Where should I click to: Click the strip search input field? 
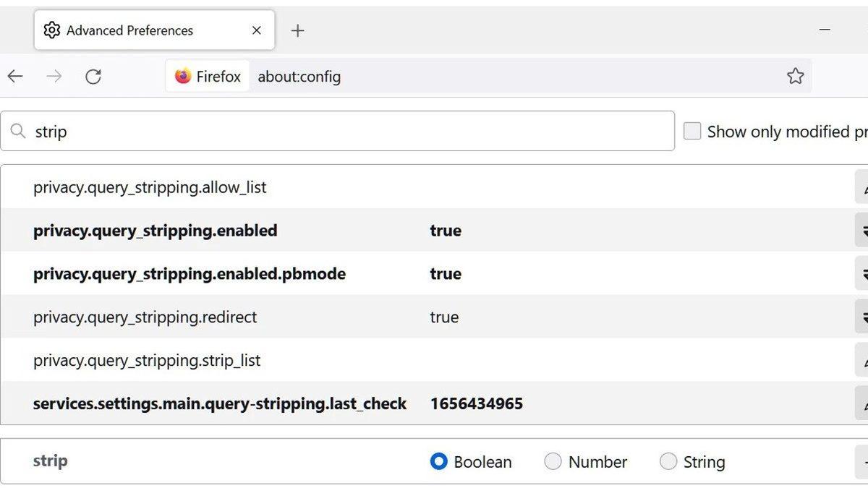[x=217, y=131]
